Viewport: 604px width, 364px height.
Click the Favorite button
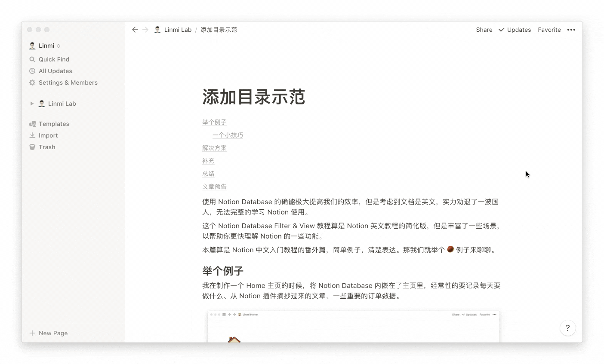(549, 30)
